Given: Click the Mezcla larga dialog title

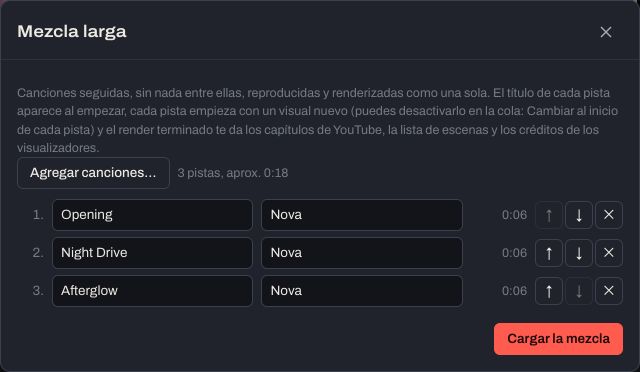Looking at the screenshot, I should tap(72, 31).
